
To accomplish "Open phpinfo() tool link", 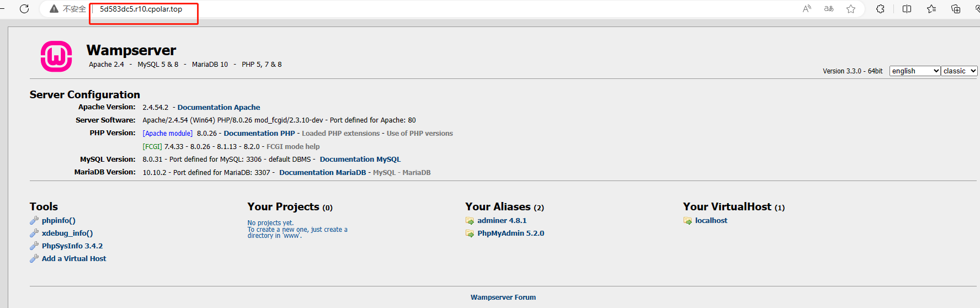I will click(x=58, y=220).
